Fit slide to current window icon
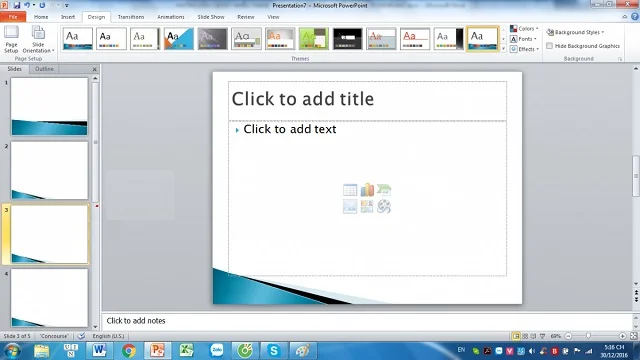640x360 pixels. click(x=633, y=336)
